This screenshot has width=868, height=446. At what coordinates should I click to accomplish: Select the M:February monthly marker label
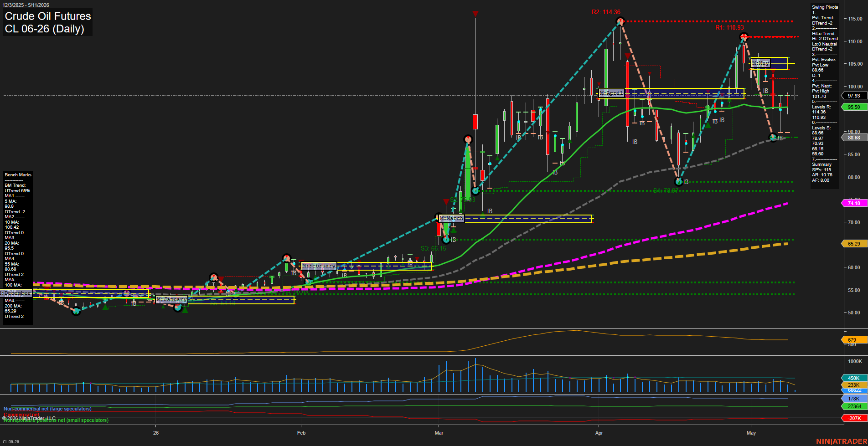click(x=319, y=266)
